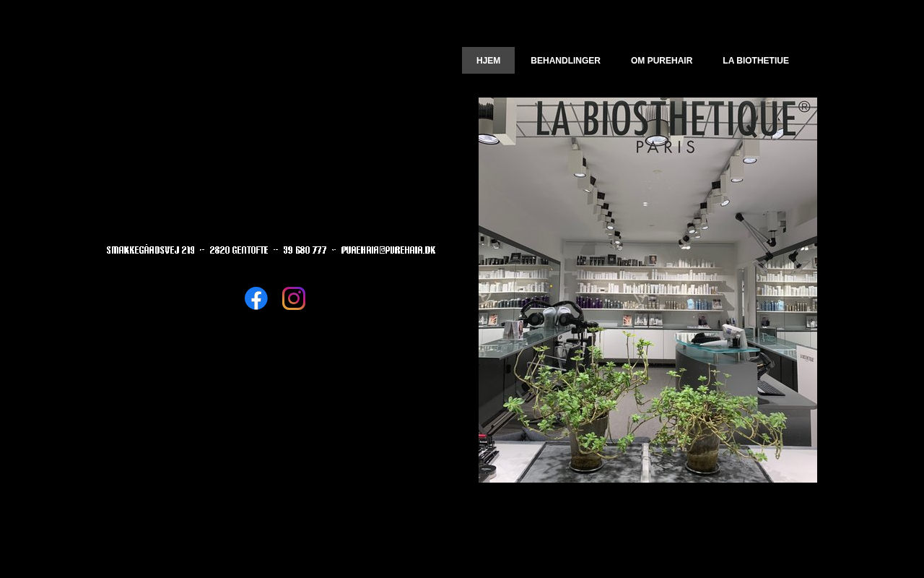Image resolution: width=924 pixels, height=578 pixels.
Task: Click the Smakkegårdsvej 219 street address
Action: pyautogui.click(x=150, y=250)
